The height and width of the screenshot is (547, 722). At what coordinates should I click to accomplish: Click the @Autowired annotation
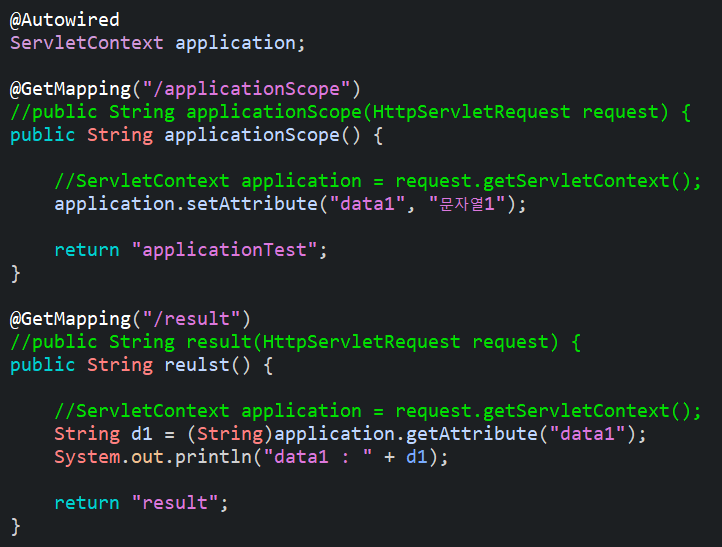point(64,20)
